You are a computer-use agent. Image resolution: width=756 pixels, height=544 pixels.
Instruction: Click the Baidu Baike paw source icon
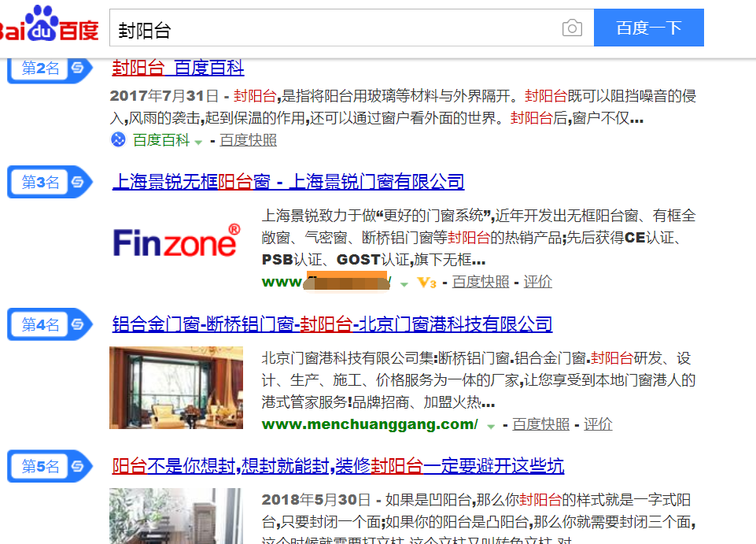[x=118, y=139]
